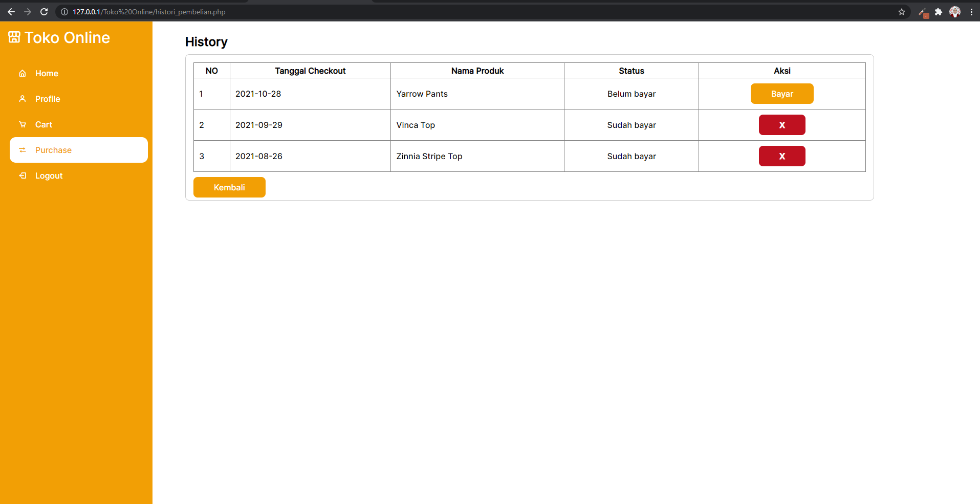Screen dimensions: 980x504
Task: Click the forward navigation arrow
Action: [28, 11]
